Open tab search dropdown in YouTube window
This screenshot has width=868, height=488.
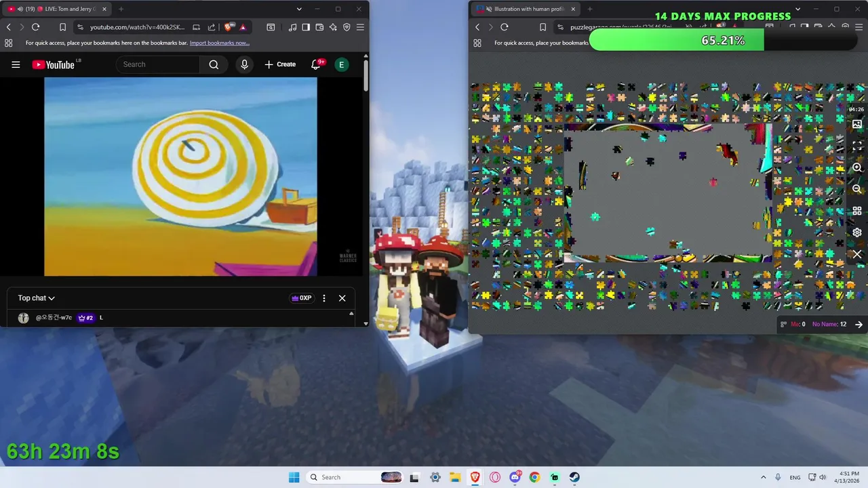[299, 9]
